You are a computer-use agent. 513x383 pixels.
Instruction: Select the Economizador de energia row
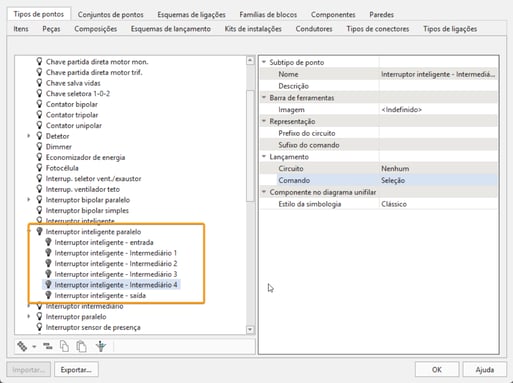[x=85, y=157]
